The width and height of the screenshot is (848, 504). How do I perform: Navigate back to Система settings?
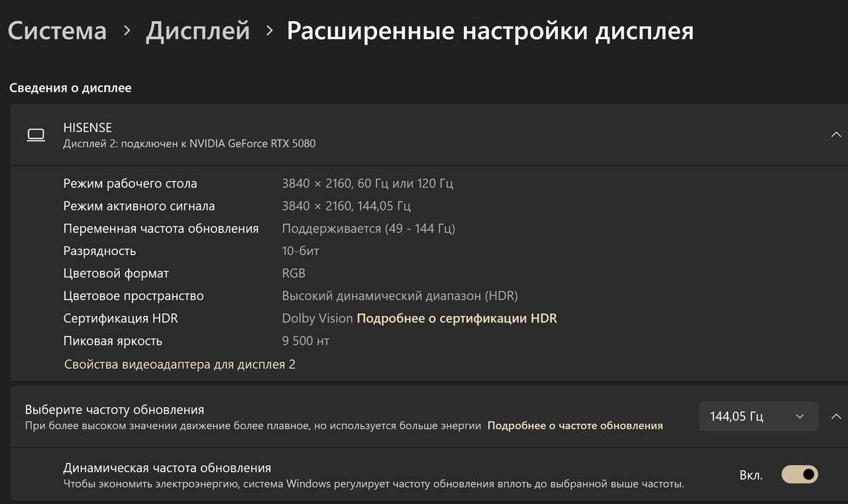click(x=57, y=30)
